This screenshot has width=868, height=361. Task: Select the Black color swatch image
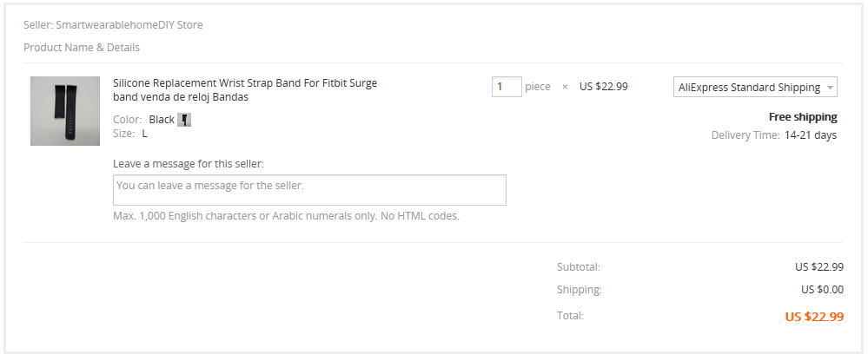click(184, 120)
